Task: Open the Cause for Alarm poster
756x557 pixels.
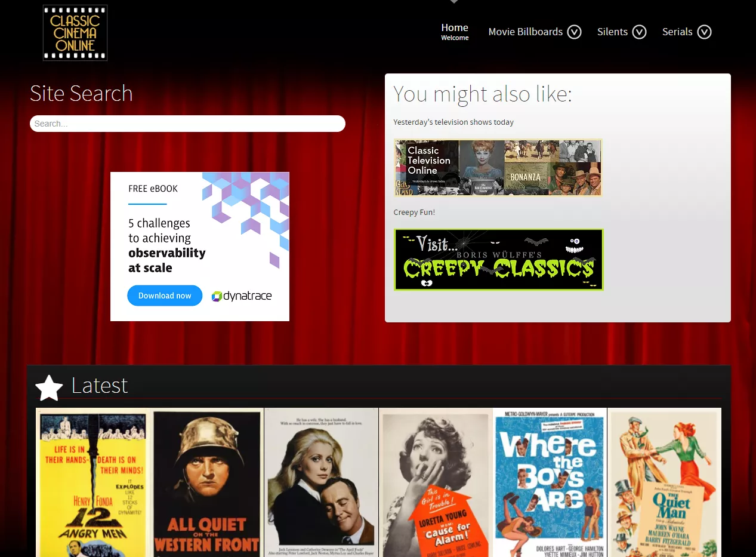Action: coord(436,482)
